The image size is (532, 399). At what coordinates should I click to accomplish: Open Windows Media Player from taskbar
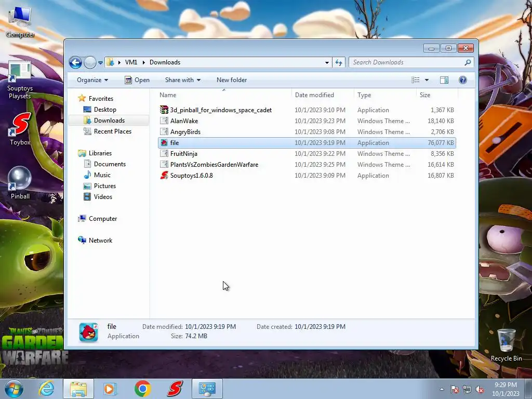(110, 389)
